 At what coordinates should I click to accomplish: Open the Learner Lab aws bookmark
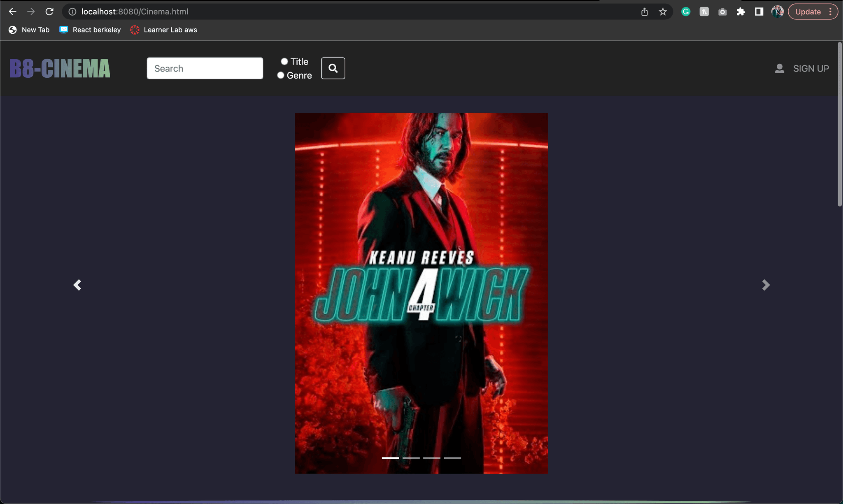[164, 30]
